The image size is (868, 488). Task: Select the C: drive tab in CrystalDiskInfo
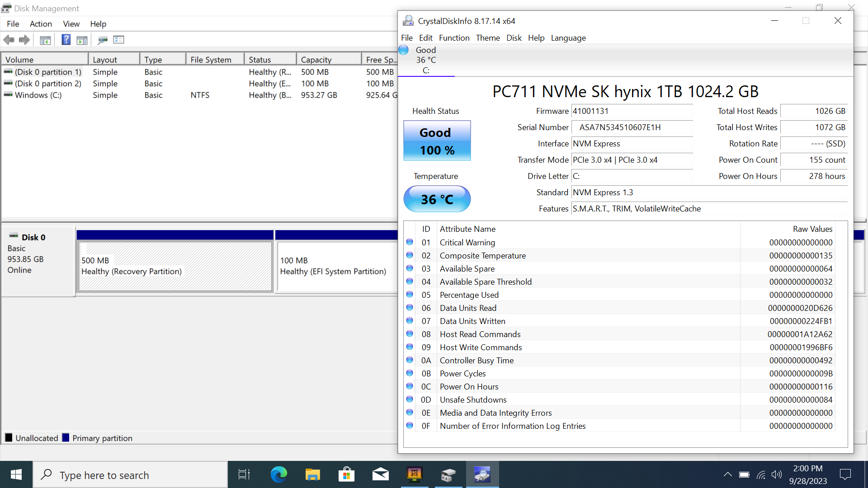coord(426,60)
